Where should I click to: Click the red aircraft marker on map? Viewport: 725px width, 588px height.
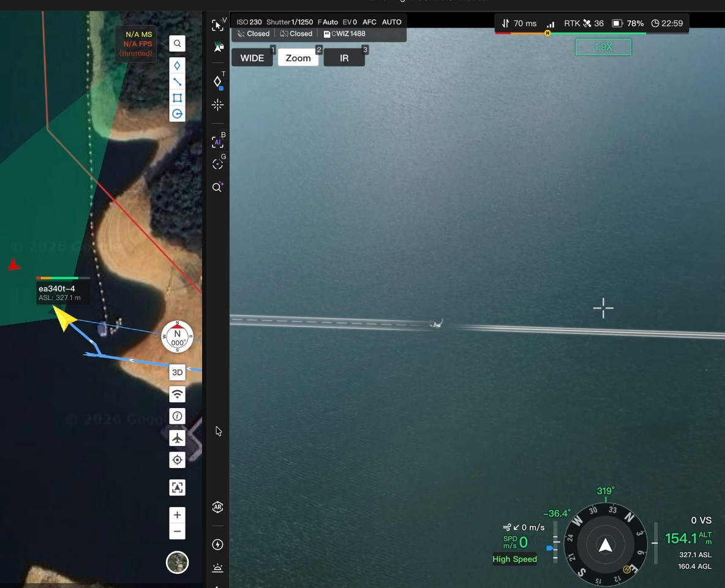click(x=14, y=264)
